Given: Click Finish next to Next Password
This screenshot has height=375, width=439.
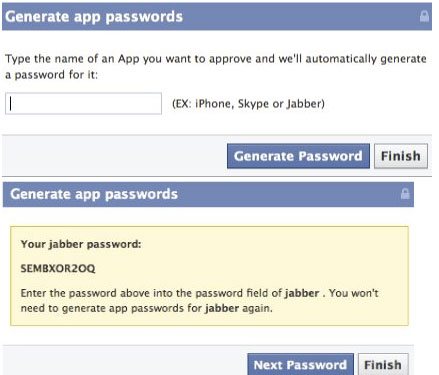Looking at the screenshot, I should 383,365.
